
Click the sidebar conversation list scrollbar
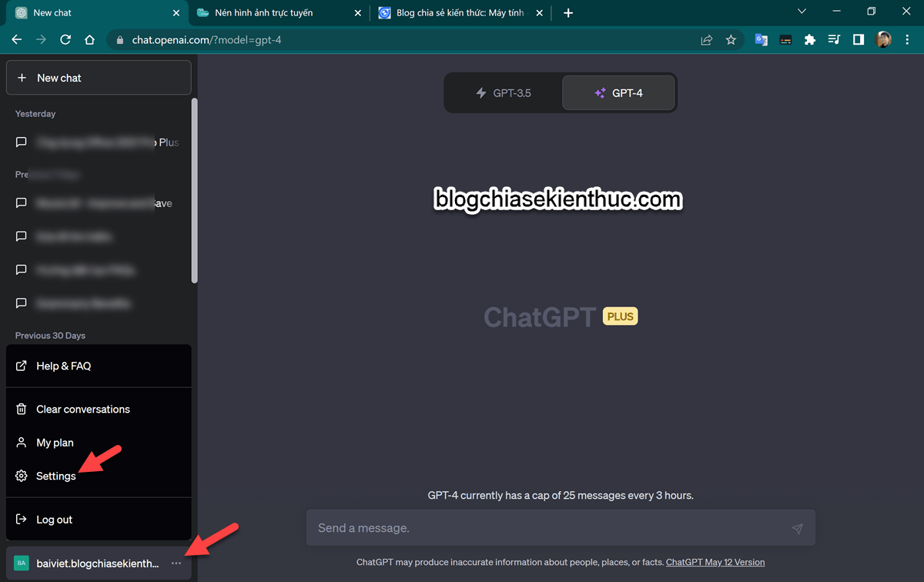pyautogui.click(x=195, y=190)
